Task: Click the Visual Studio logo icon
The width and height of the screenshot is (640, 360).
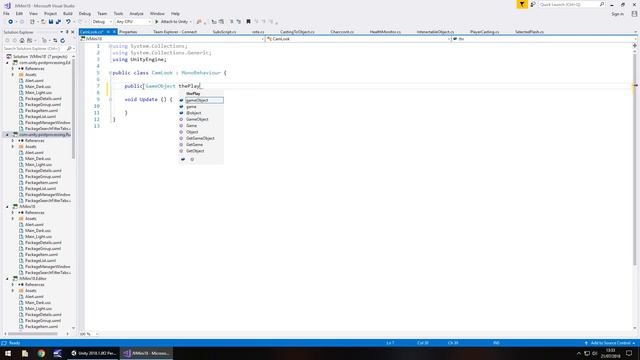Action: click(7, 5)
